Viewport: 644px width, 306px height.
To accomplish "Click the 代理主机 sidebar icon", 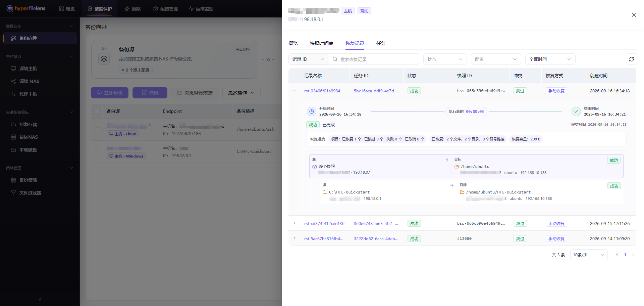I will (13, 94).
